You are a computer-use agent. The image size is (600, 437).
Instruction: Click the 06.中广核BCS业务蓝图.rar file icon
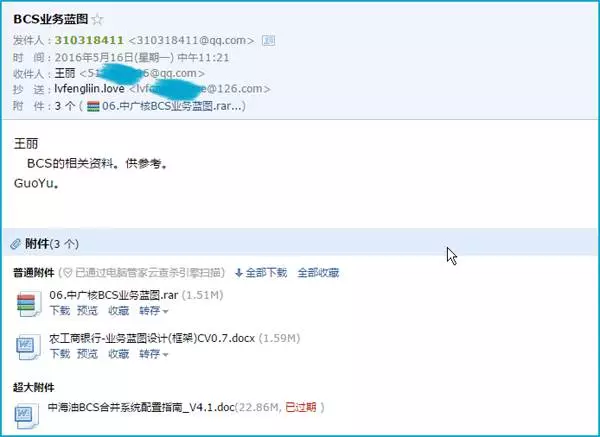tap(28, 304)
